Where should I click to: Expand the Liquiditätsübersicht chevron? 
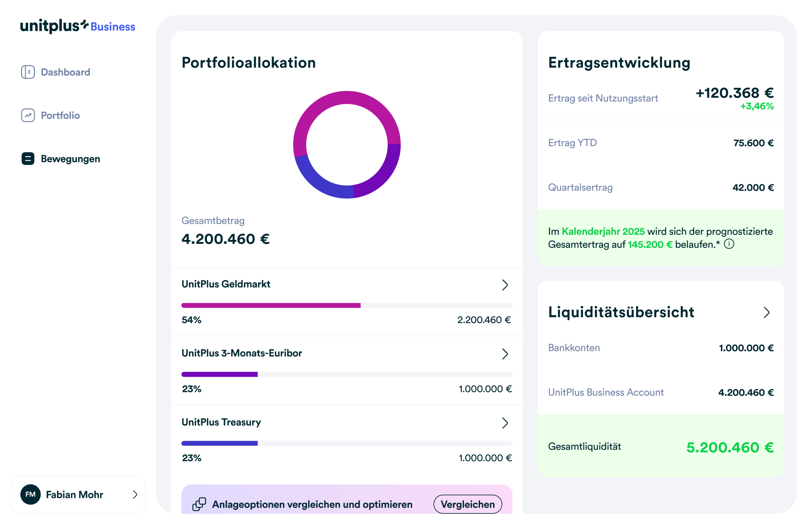point(766,312)
